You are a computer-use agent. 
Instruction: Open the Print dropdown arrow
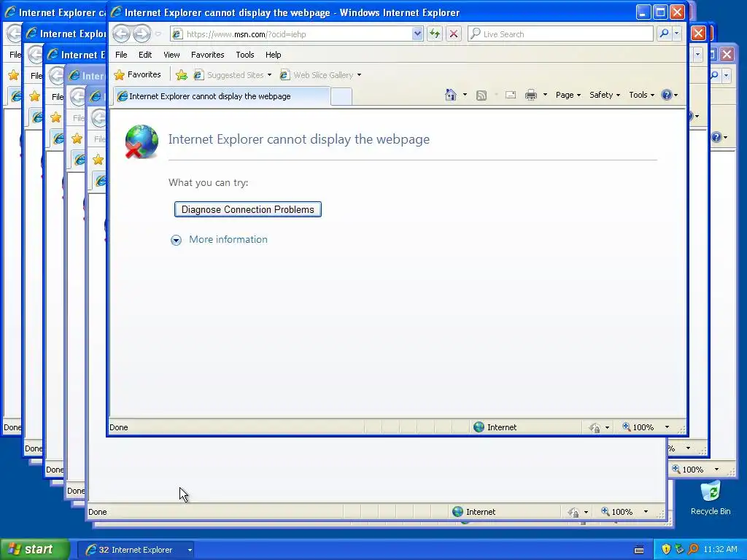click(x=545, y=95)
